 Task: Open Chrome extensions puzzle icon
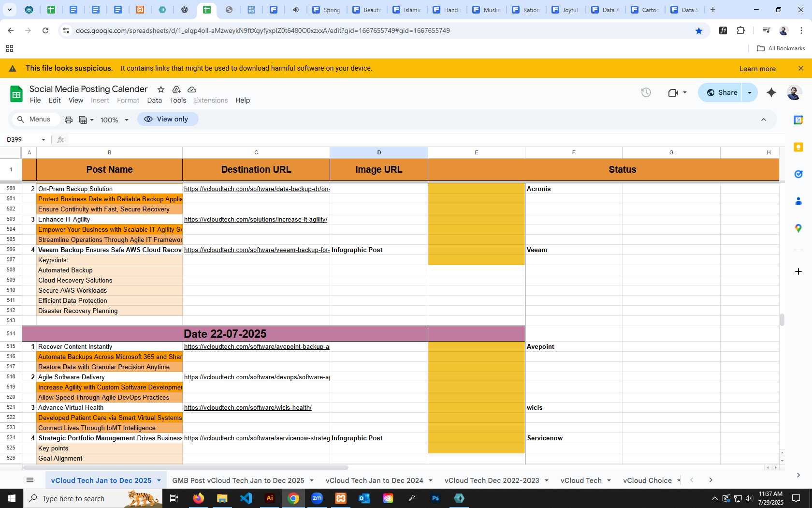(741, 30)
